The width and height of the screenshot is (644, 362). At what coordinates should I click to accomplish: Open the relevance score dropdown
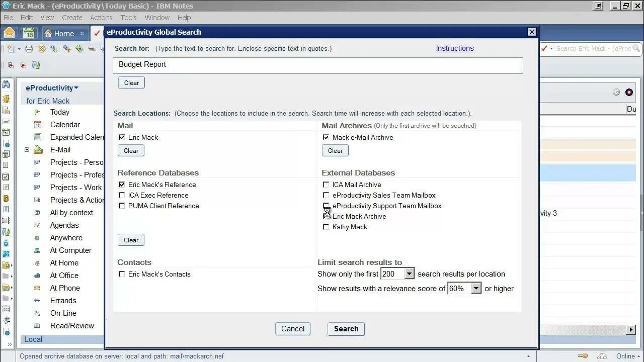click(476, 289)
